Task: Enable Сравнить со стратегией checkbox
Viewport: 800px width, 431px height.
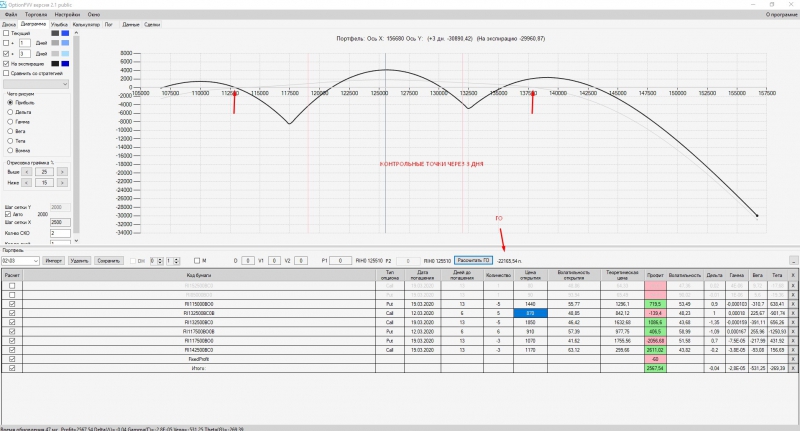Action: 6,73
